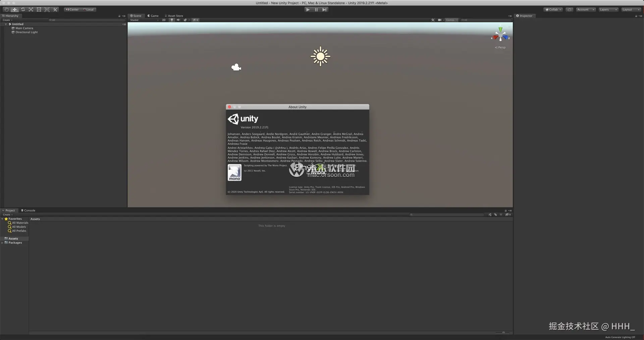Start Play mode
644x340 pixels.
pyautogui.click(x=308, y=10)
